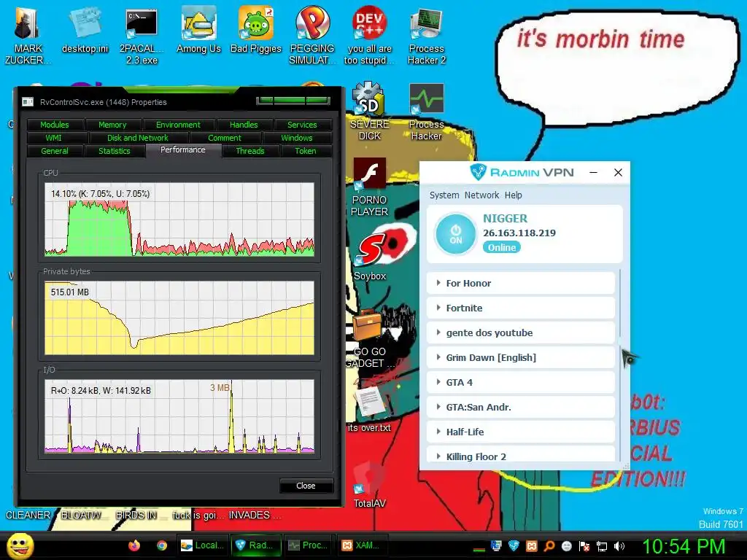The width and height of the screenshot is (747, 560).
Task: Launch Chrome from the taskbar
Action: pyautogui.click(x=162, y=545)
